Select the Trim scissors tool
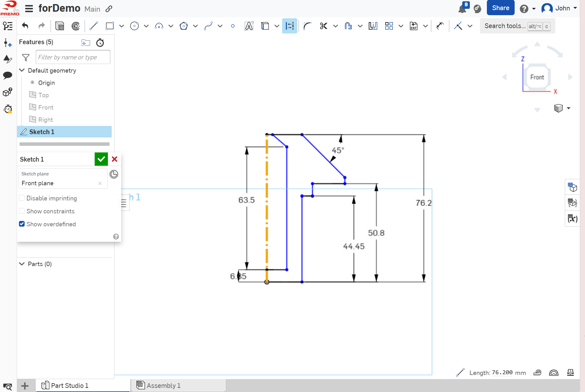This screenshot has height=392, width=585. 323,26
